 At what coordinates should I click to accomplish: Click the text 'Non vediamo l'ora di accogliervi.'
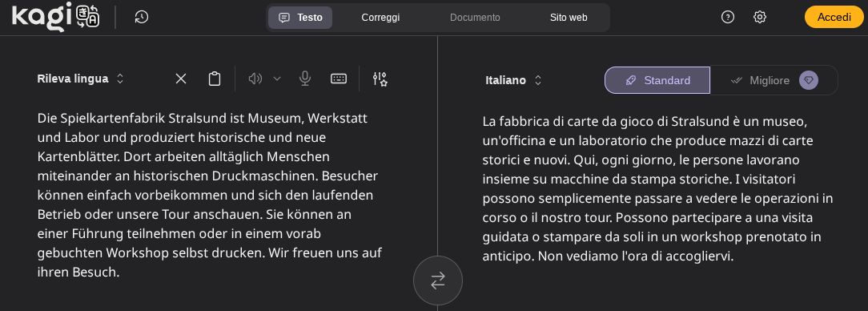click(636, 256)
